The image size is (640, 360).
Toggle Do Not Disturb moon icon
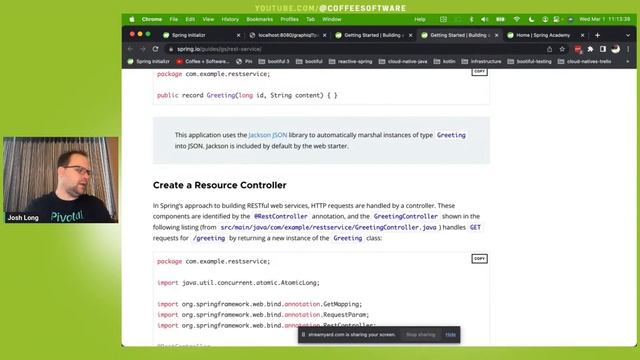(531, 19)
